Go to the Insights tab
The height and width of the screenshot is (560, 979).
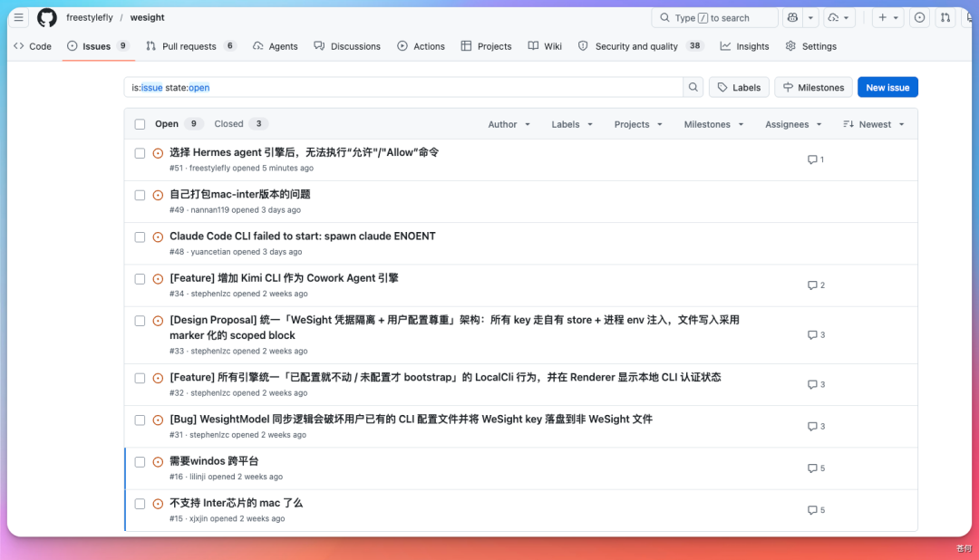(744, 46)
